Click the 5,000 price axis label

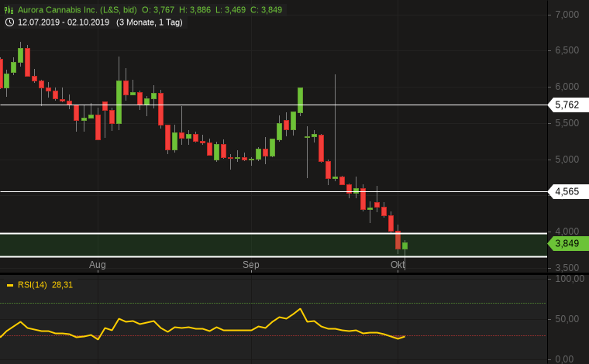567,160
